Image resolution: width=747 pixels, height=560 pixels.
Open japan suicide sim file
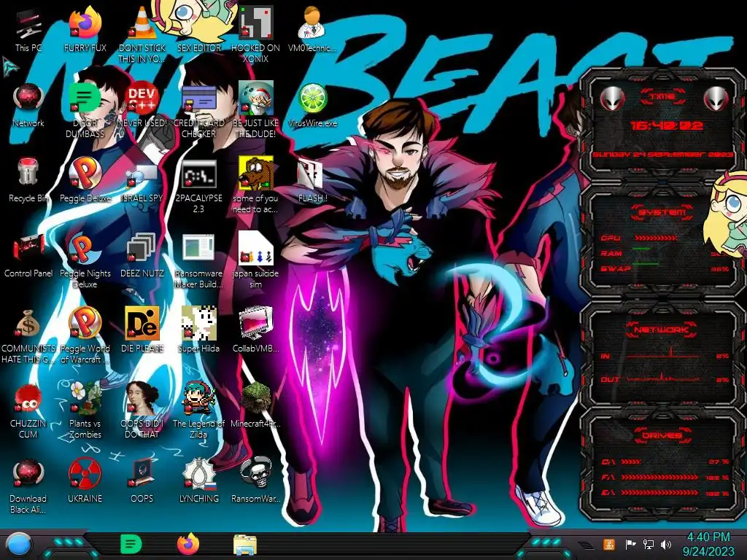[256, 261]
